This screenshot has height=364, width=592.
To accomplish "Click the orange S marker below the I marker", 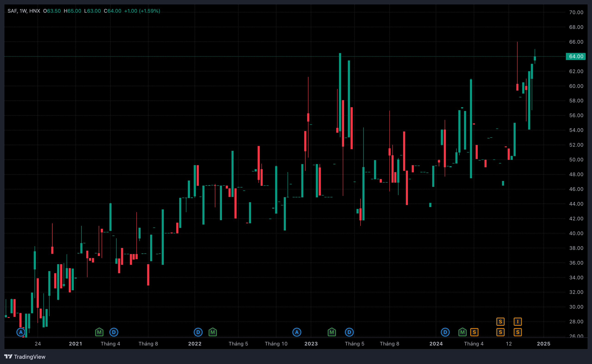I will point(518,332).
